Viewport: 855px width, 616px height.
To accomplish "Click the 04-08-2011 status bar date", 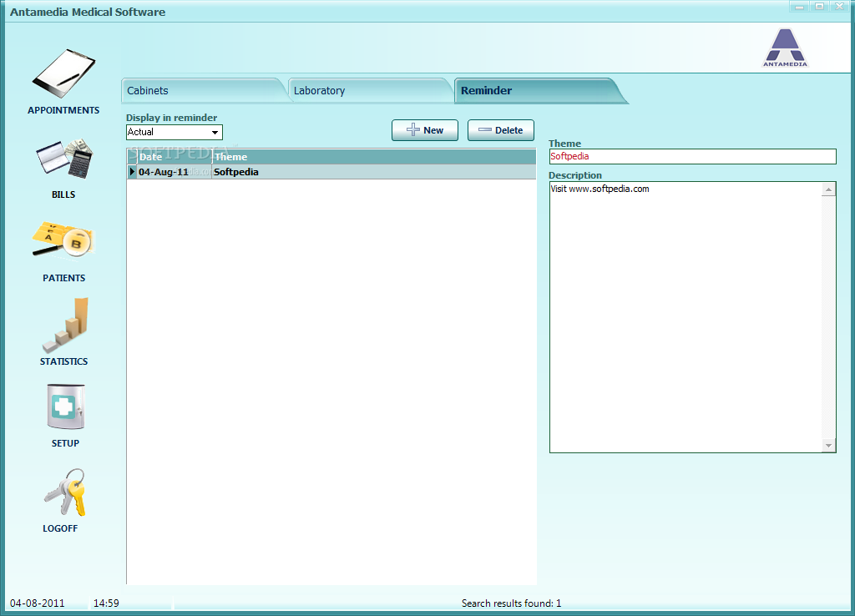I will click(37, 603).
